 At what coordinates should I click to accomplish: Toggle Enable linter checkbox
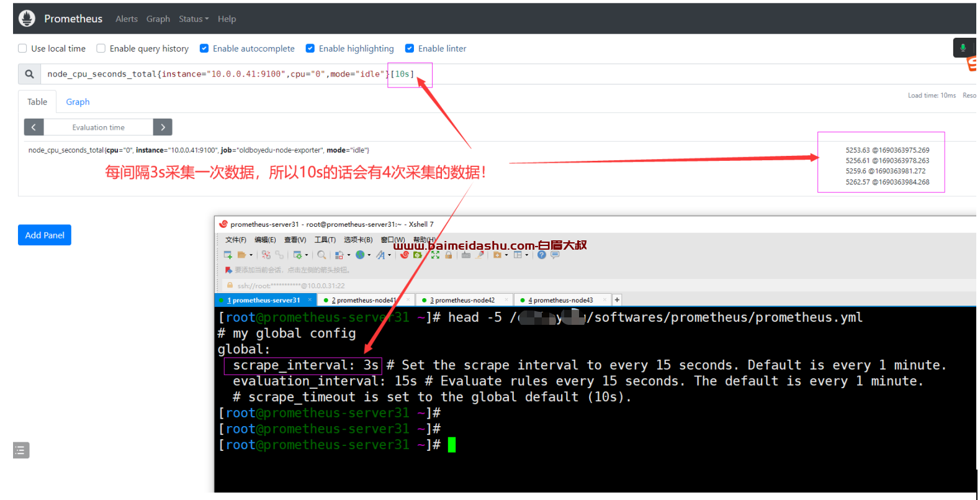pyautogui.click(x=410, y=48)
